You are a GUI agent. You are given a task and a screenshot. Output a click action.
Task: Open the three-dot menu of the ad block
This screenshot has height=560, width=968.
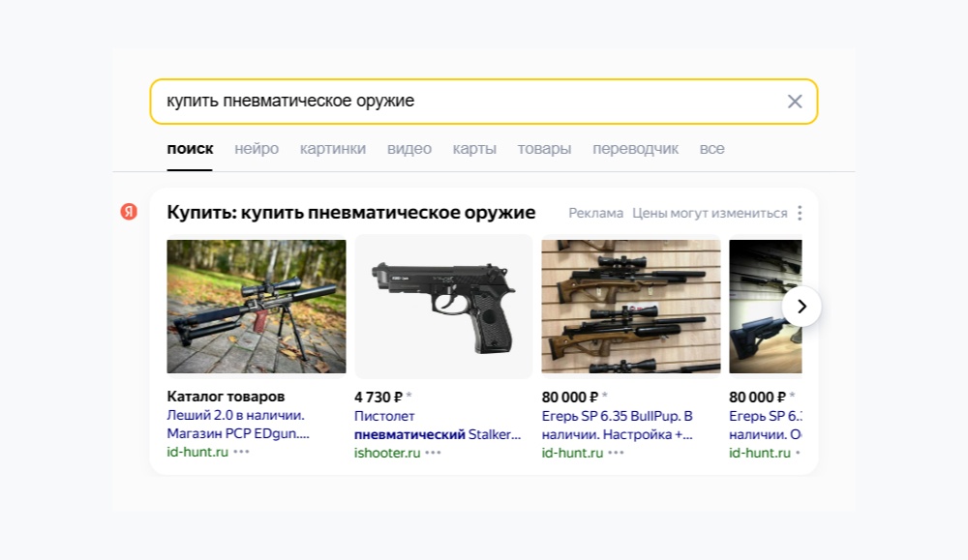(x=800, y=213)
